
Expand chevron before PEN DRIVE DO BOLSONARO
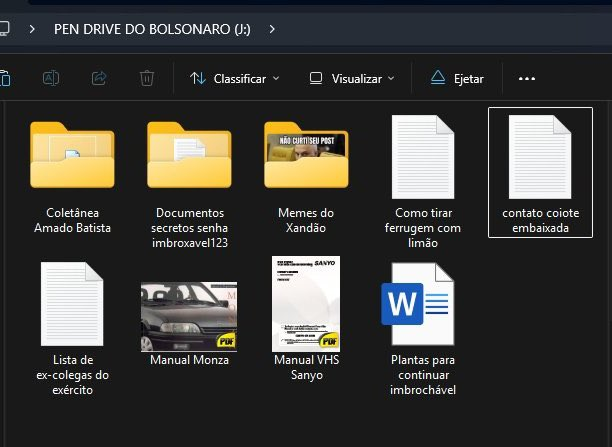(32, 29)
